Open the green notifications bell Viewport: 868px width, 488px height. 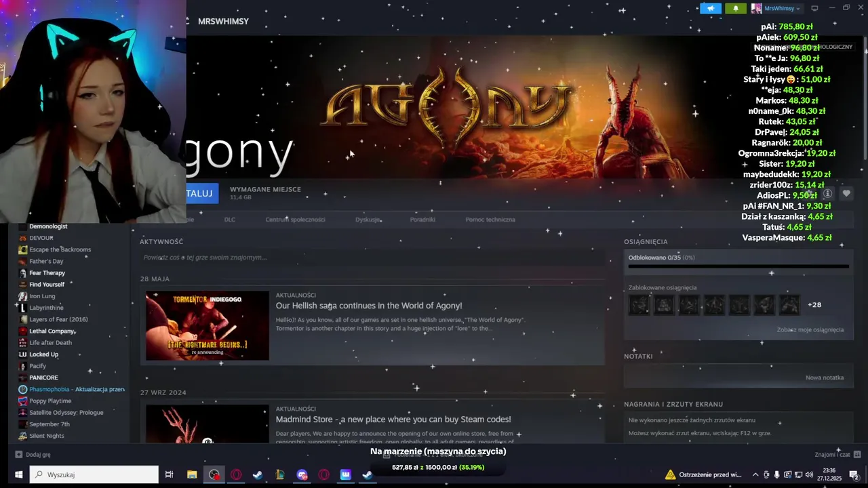(x=736, y=8)
